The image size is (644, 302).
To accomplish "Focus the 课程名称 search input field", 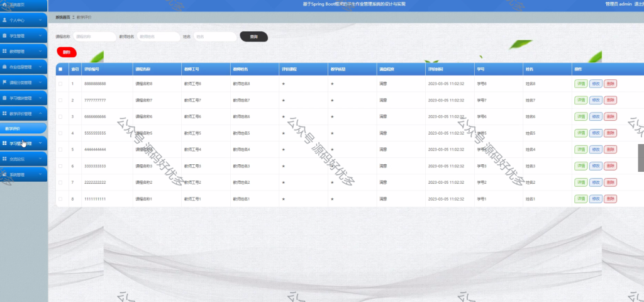I will click(x=95, y=36).
